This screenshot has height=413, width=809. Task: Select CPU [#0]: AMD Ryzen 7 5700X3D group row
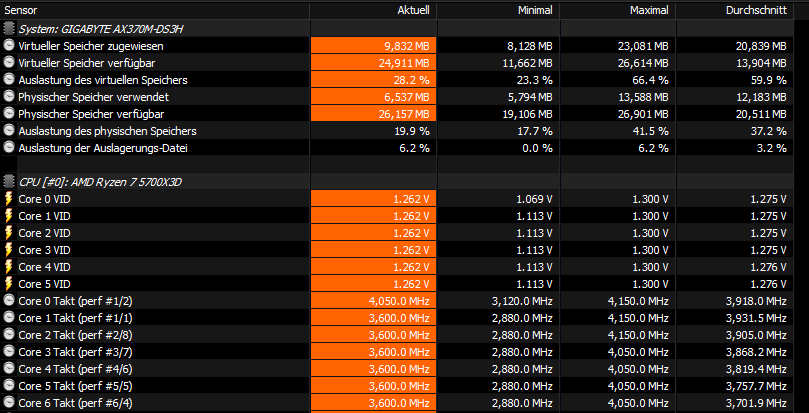tap(396, 182)
